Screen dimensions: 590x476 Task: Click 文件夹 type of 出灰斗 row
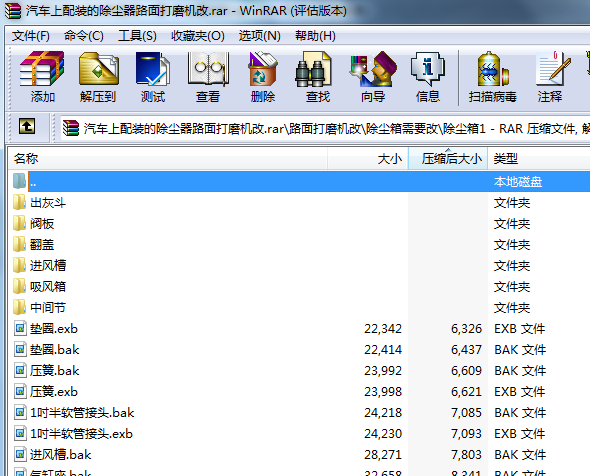(512, 203)
